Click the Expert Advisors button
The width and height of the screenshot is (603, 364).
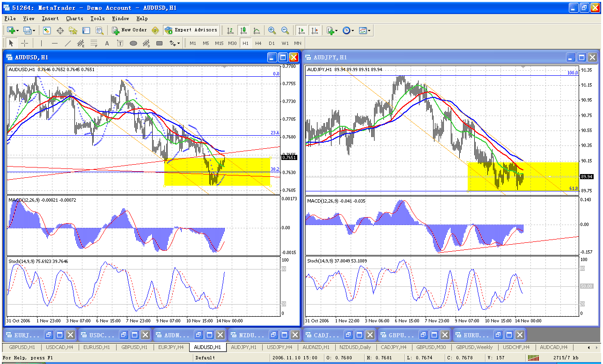point(191,30)
